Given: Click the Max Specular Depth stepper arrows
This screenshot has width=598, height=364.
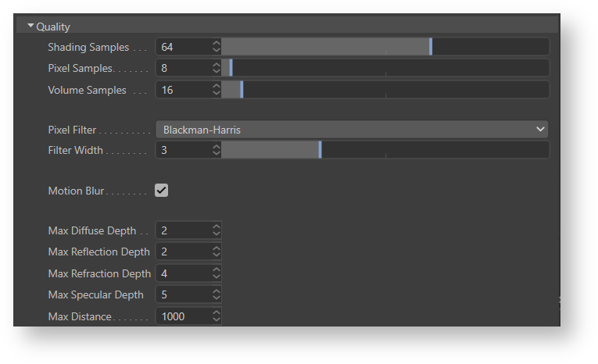Looking at the screenshot, I should pos(217,294).
